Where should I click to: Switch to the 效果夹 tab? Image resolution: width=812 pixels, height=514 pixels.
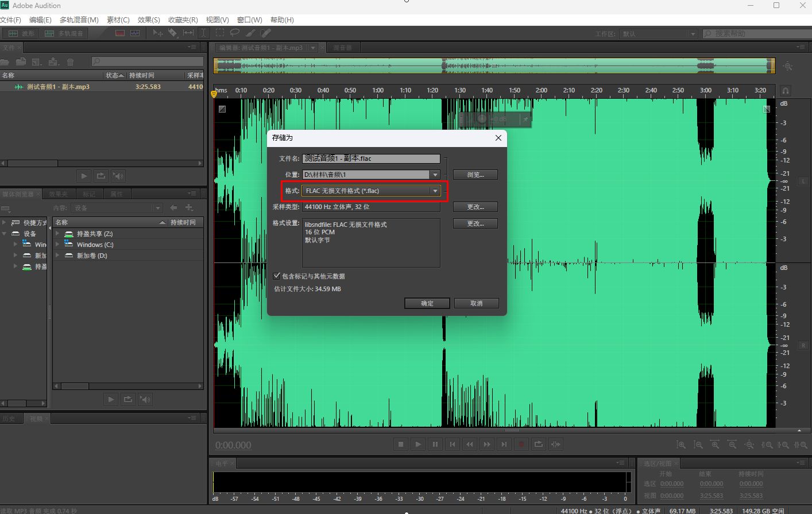pos(59,194)
